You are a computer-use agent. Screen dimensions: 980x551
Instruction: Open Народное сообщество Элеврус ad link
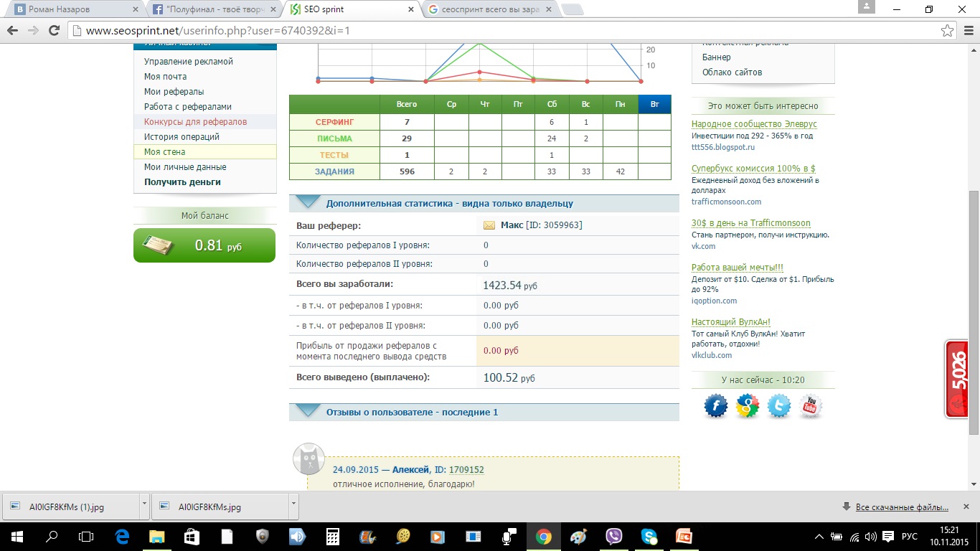pos(754,124)
